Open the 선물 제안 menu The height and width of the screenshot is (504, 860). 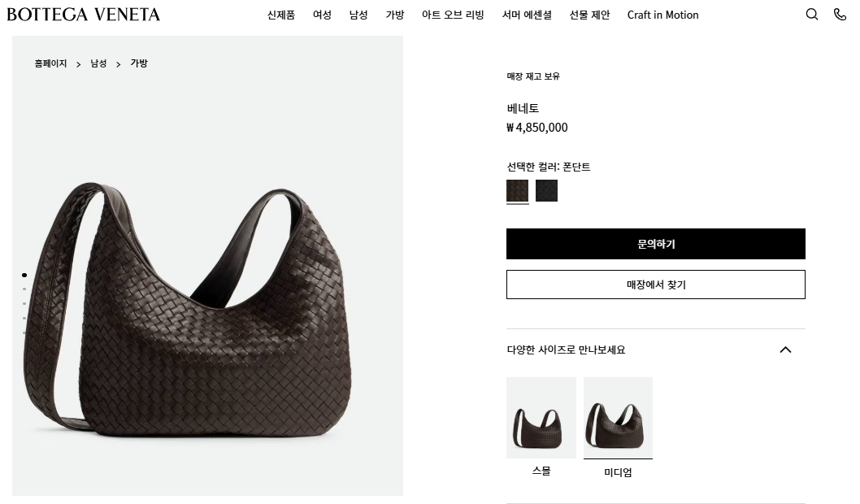click(589, 15)
